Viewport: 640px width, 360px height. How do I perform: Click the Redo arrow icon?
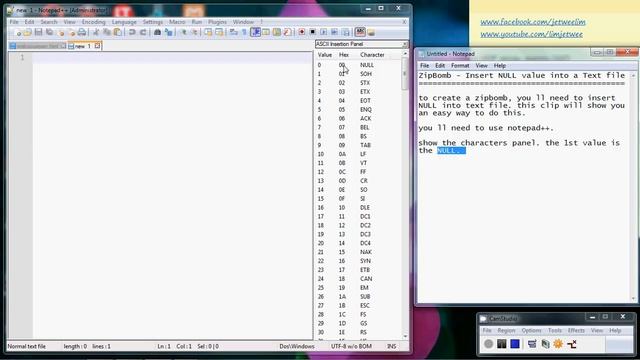pyautogui.click(x=143, y=32)
